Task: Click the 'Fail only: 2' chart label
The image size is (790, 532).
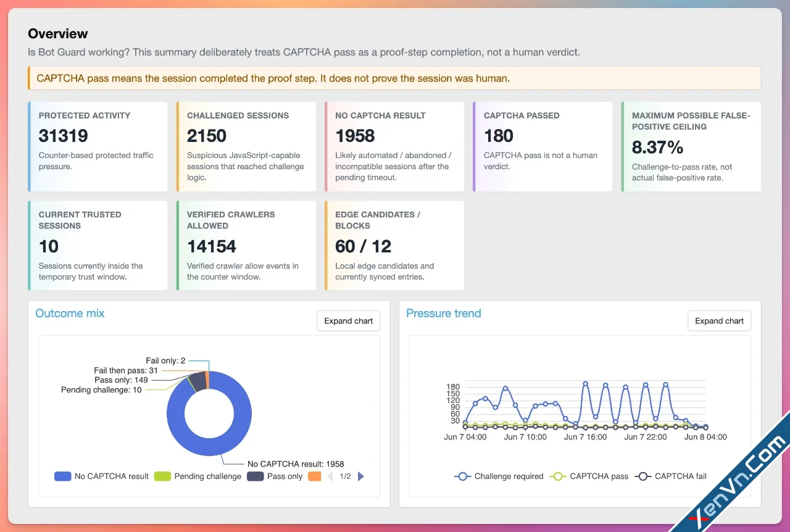Action: (x=165, y=361)
